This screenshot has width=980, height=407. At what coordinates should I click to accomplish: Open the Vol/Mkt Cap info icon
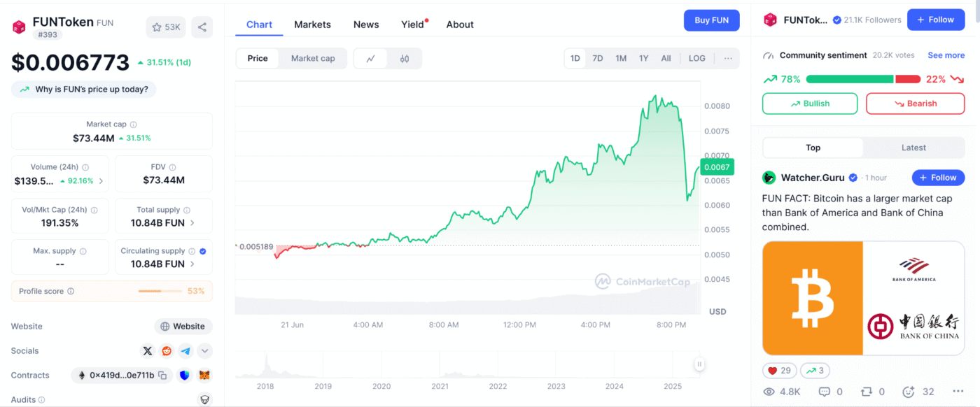pos(94,210)
